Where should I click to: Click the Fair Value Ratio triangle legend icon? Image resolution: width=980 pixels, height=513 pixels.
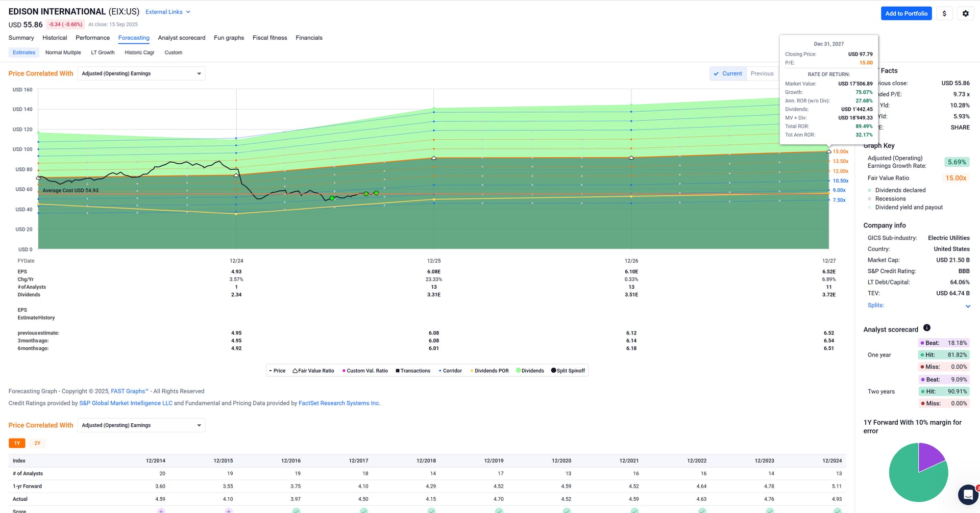pyautogui.click(x=295, y=371)
